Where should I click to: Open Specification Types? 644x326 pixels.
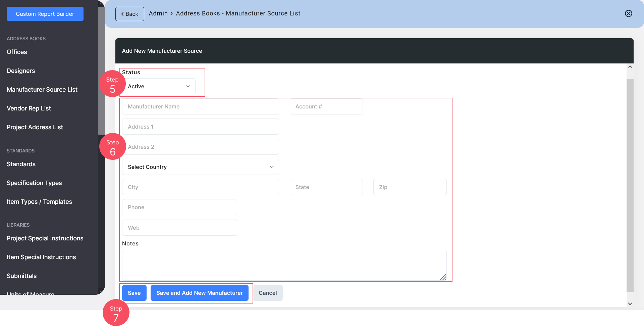tap(34, 183)
